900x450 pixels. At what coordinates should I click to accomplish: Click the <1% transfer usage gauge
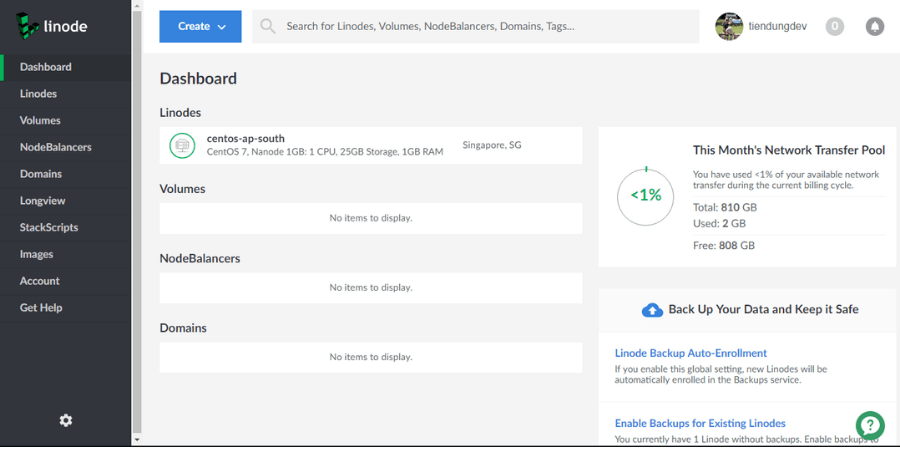pos(646,196)
